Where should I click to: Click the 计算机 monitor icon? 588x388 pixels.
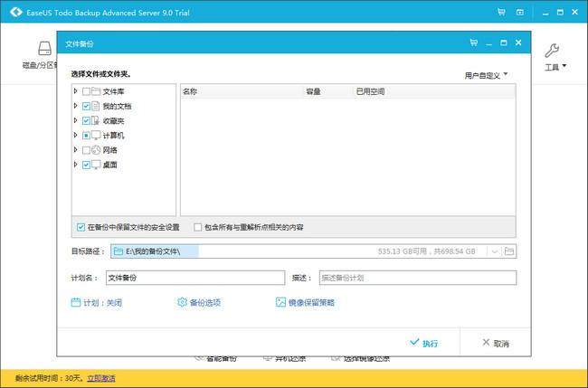pyautogui.click(x=96, y=136)
